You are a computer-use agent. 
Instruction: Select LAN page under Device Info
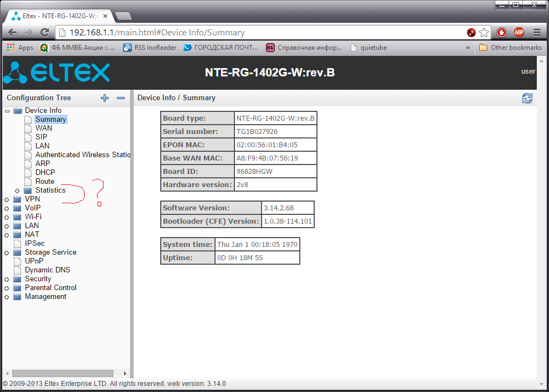coord(42,146)
